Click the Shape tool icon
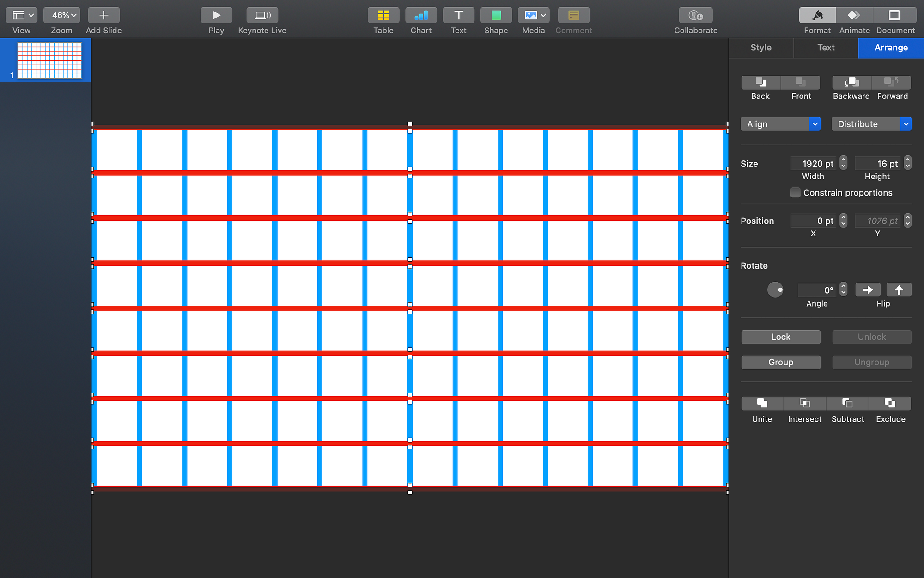The width and height of the screenshot is (924, 578). click(x=496, y=15)
